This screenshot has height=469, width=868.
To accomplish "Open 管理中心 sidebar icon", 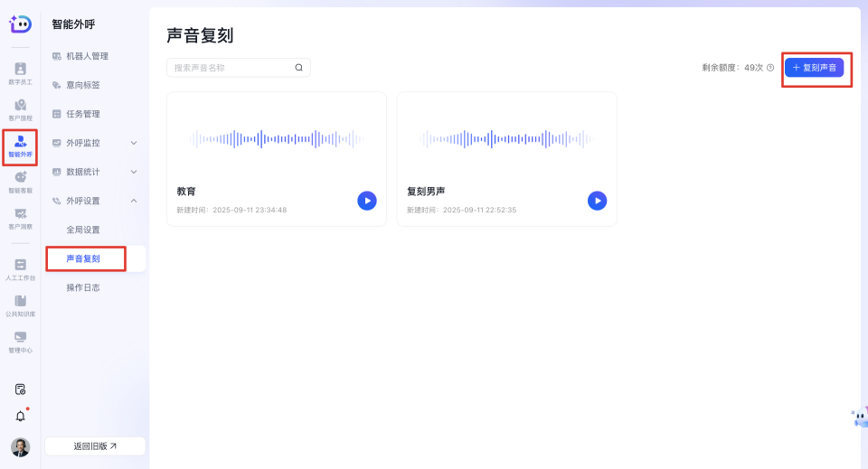I will pyautogui.click(x=20, y=342).
